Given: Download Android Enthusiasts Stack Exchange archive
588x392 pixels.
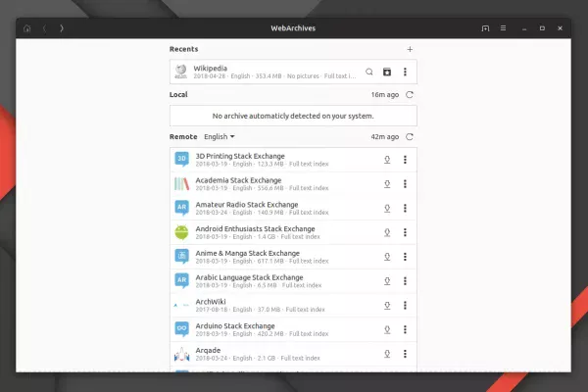Looking at the screenshot, I should [387, 232].
